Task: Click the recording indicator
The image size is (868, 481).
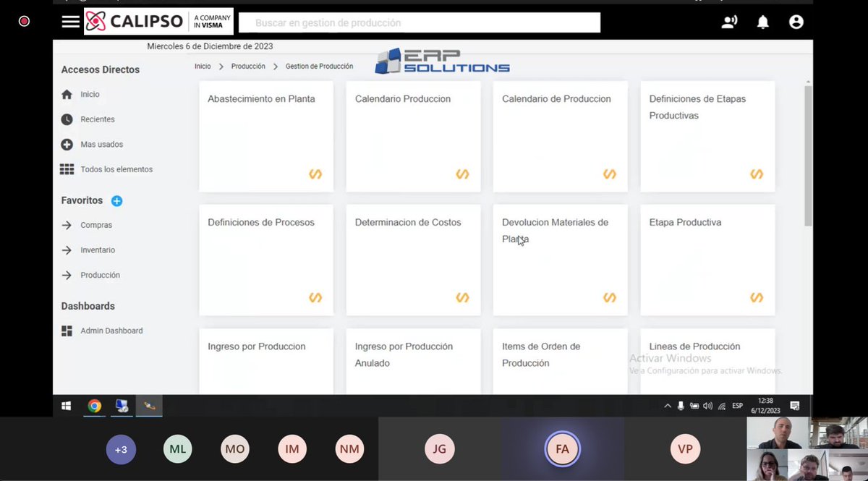Action: point(24,22)
